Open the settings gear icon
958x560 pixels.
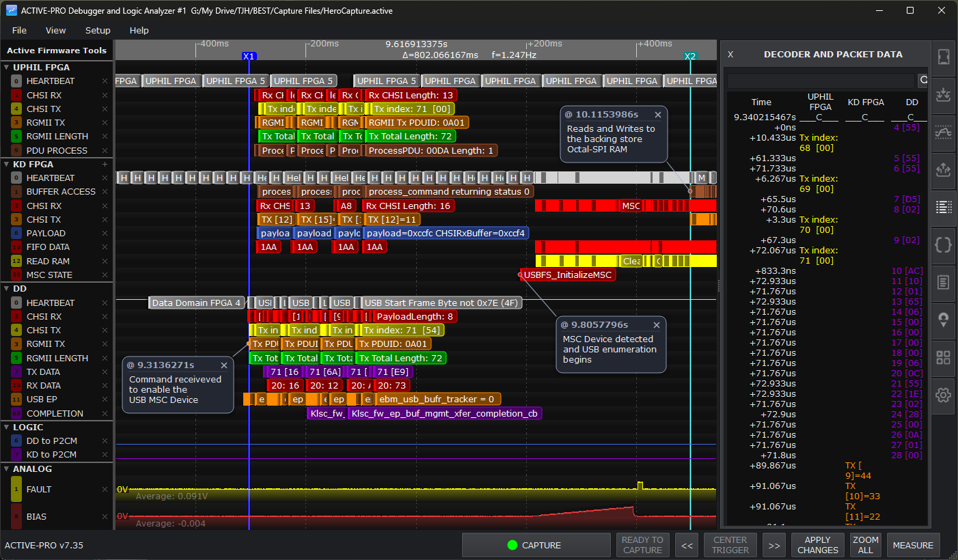[x=944, y=395]
